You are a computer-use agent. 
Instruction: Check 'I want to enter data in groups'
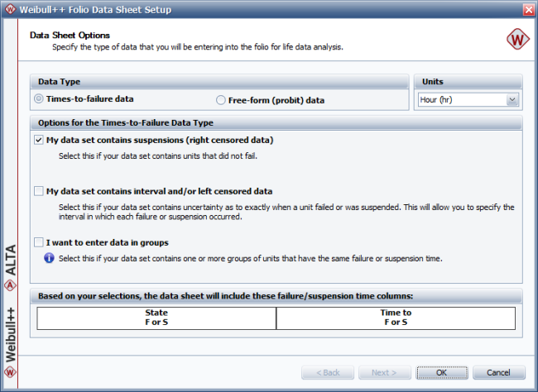point(39,242)
